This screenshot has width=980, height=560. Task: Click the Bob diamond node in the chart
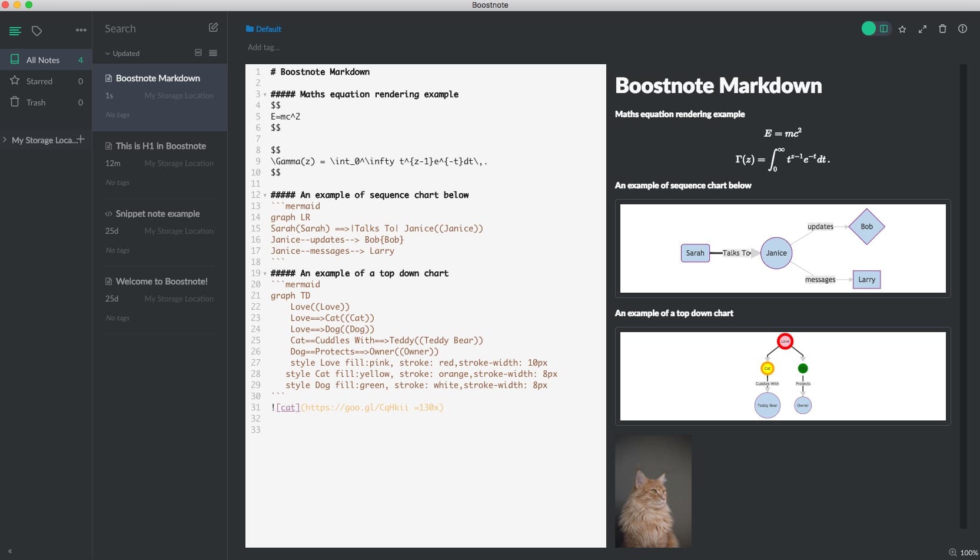click(867, 227)
